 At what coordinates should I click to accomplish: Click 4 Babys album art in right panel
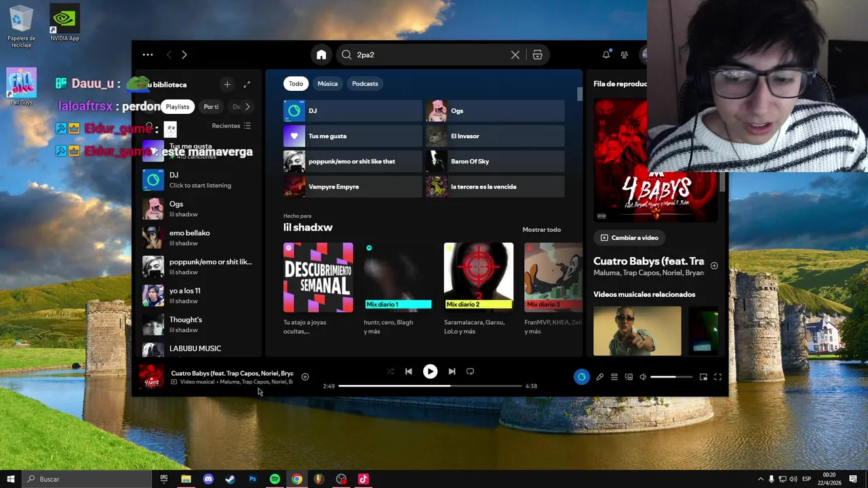click(x=655, y=161)
